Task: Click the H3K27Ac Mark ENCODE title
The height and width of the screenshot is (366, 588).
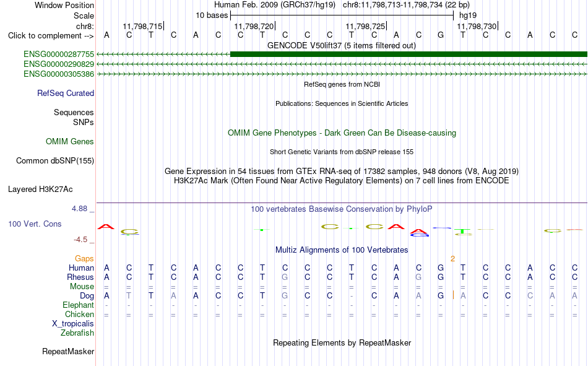Action: coord(342,181)
